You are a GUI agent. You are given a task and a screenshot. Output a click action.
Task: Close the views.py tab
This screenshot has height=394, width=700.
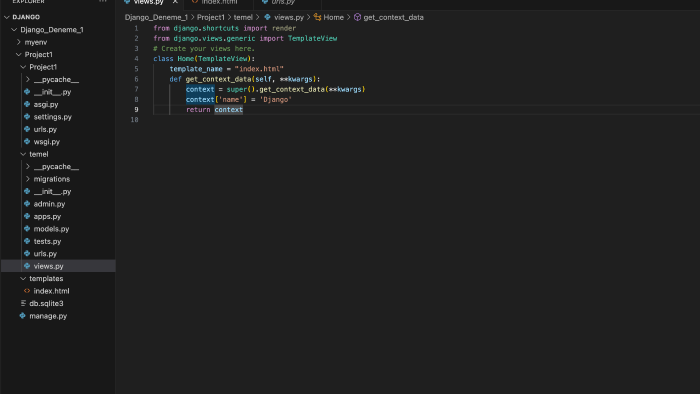click(x=175, y=2)
